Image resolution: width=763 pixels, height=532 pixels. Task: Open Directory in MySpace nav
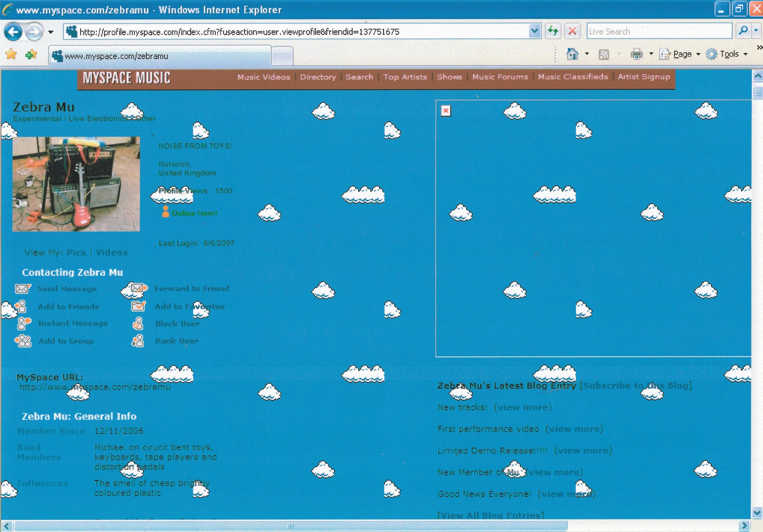(318, 77)
